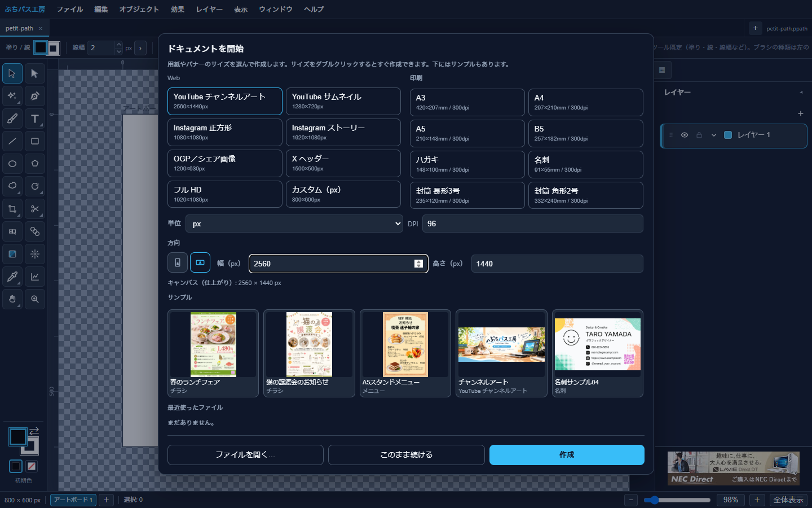
Task: Select the Hand pan tool
Action: 12,299
